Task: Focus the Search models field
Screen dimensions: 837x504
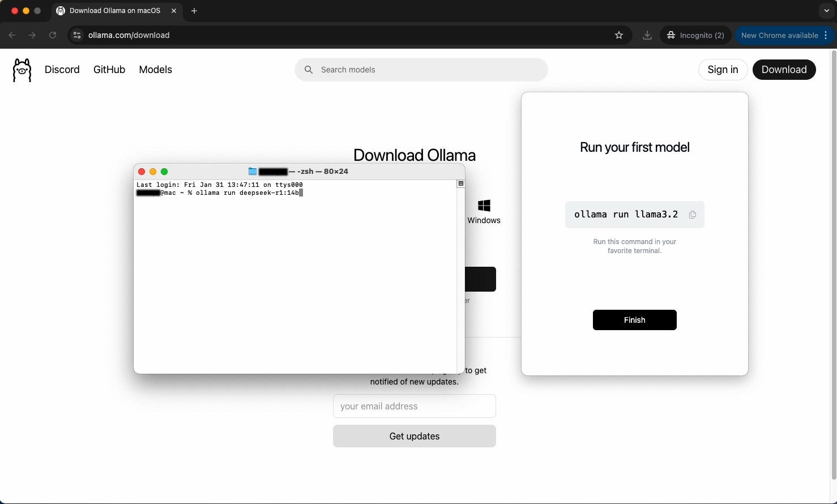Action: [x=421, y=70]
